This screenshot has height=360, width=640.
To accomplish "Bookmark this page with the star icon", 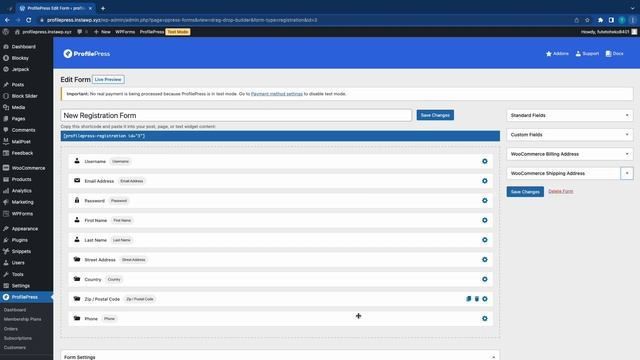I will (x=587, y=20).
